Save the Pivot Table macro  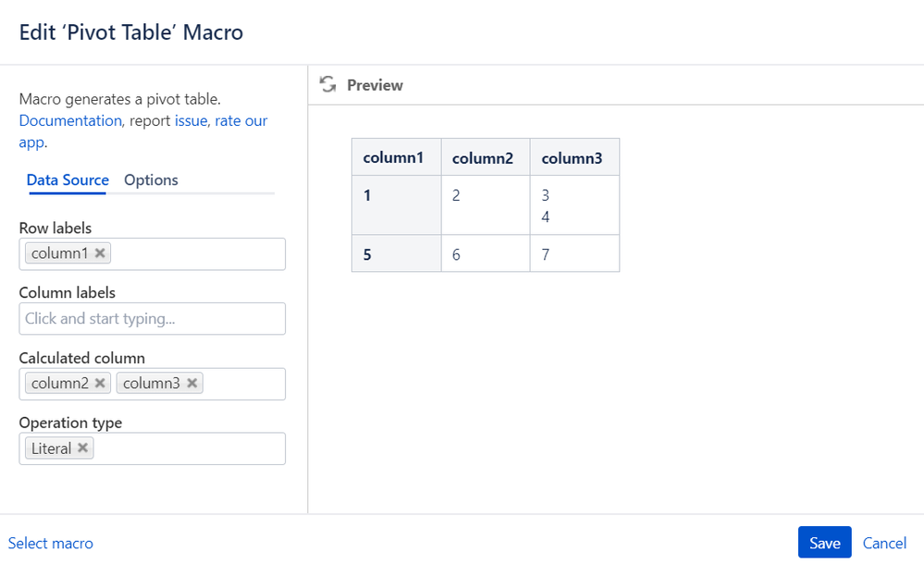[x=824, y=543]
